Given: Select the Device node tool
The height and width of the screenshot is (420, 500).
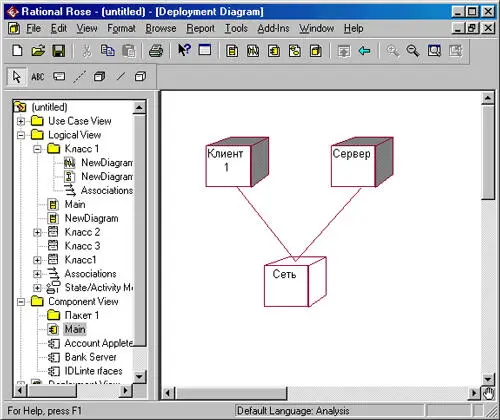Looking at the screenshot, I should pos(140,77).
